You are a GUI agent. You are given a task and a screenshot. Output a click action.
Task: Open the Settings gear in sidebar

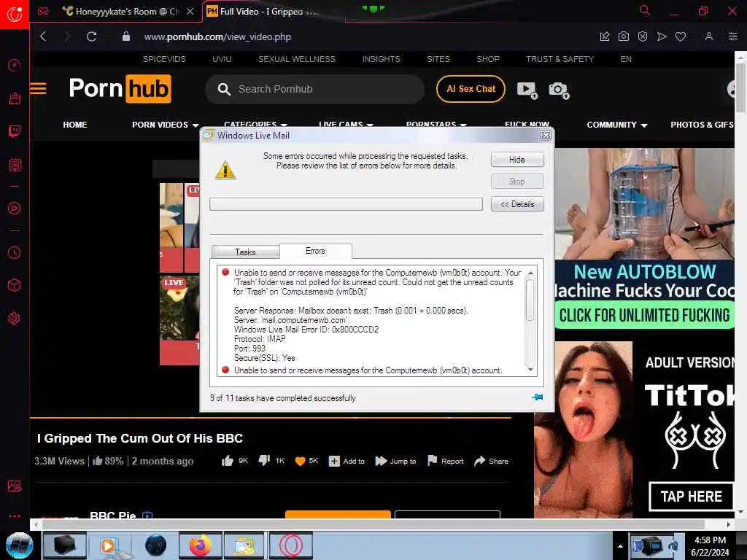15,318
